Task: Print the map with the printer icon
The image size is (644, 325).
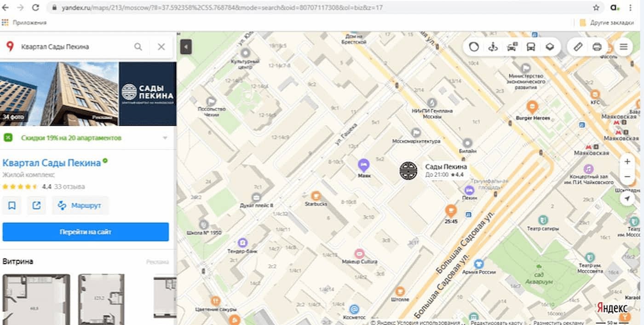Action: [597, 46]
